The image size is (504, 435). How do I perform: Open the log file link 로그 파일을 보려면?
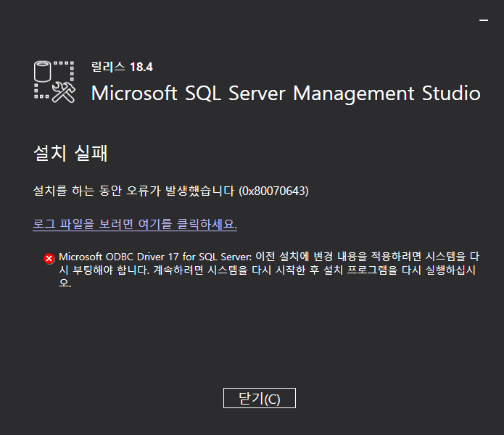pyautogui.click(x=135, y=224)
